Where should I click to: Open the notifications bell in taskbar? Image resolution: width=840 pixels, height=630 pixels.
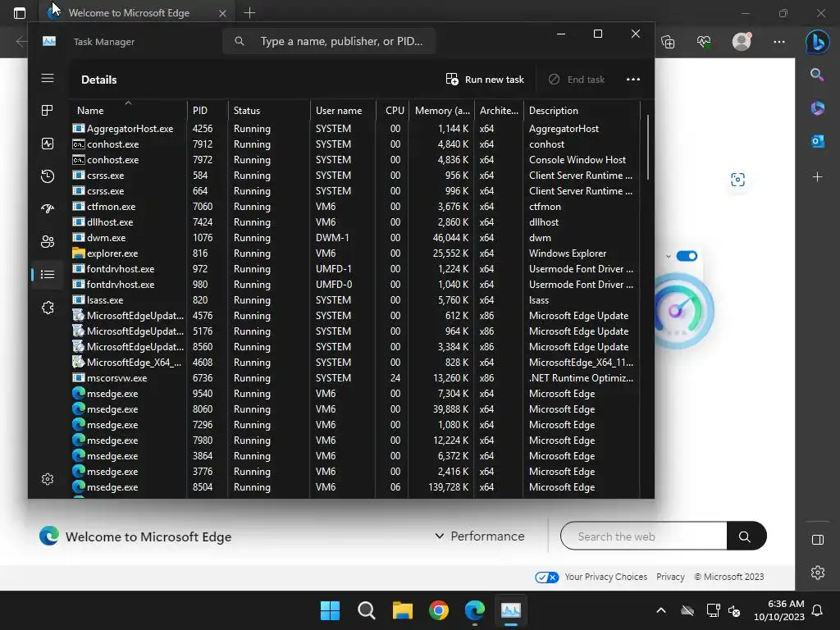coord(818,610)
